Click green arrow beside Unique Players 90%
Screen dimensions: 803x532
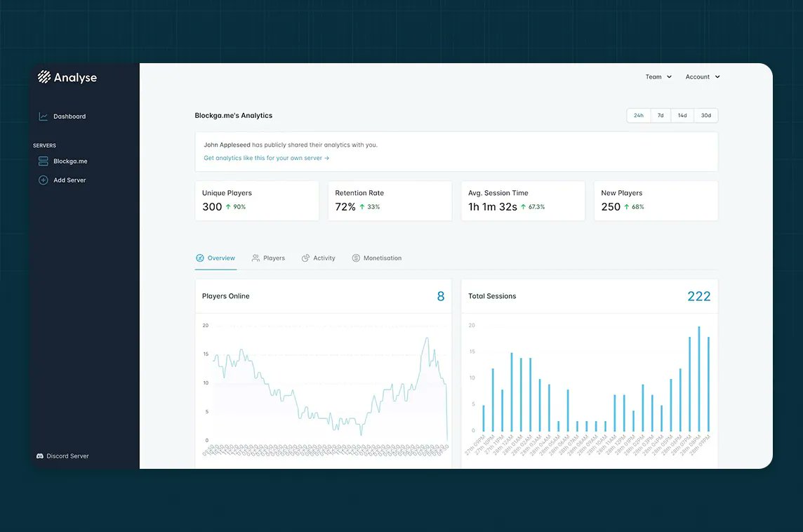228,207
